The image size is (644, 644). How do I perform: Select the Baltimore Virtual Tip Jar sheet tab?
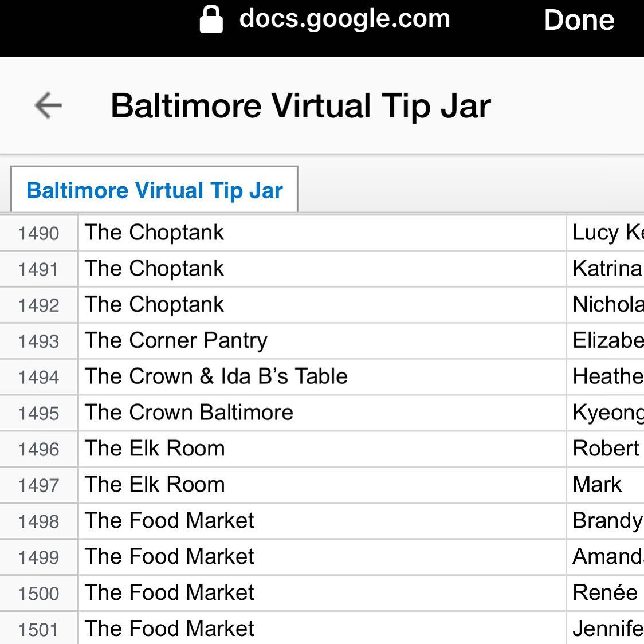coord(155,190)
